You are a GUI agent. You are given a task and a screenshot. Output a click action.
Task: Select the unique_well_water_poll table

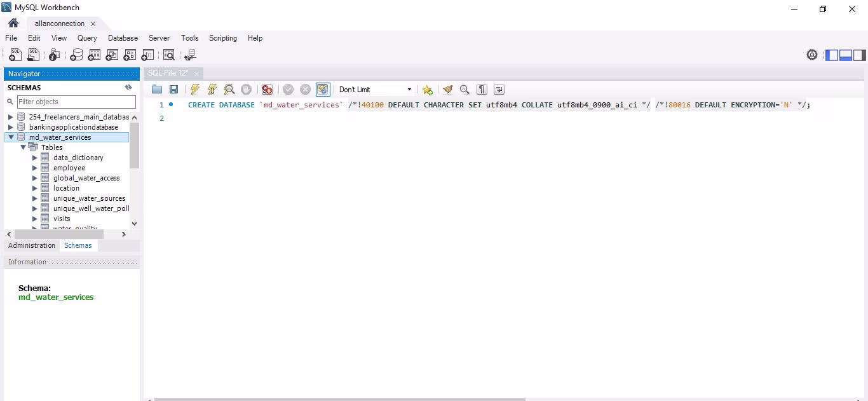[x=91, y=208]
